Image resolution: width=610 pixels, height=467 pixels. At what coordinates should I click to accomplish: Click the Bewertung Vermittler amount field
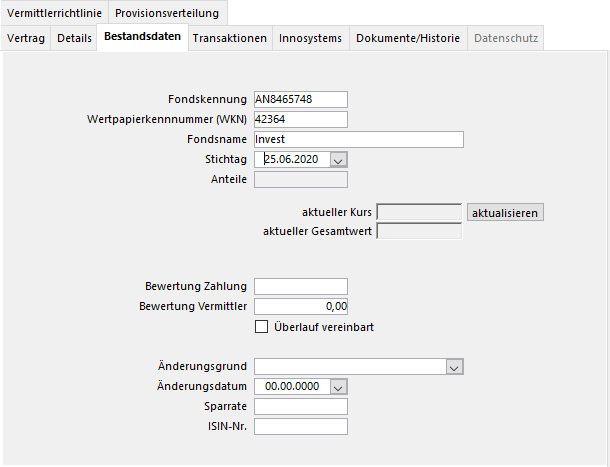click(x=300, y=306)
